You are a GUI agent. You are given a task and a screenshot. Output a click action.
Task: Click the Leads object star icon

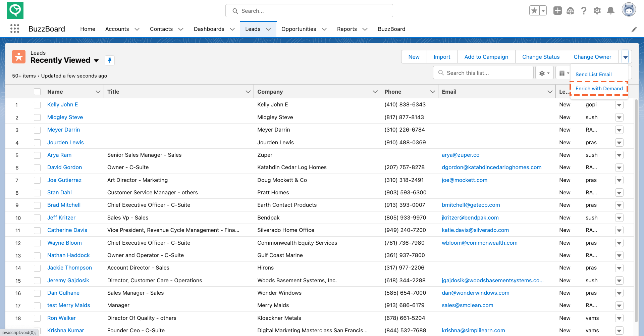click(x=19, y=57)
